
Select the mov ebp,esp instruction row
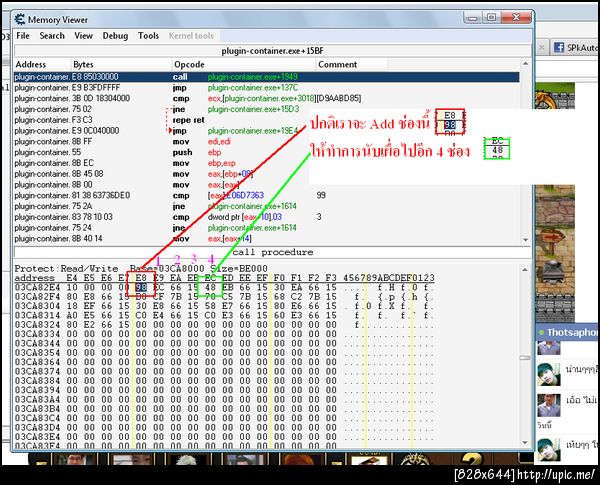[267, 163]
